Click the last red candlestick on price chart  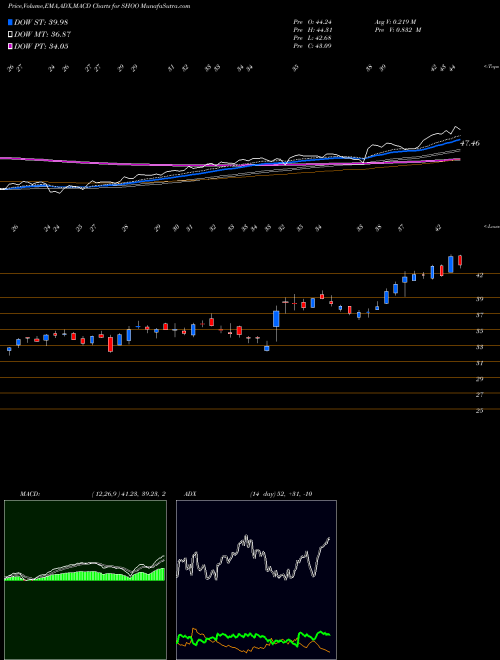[460, 261]
